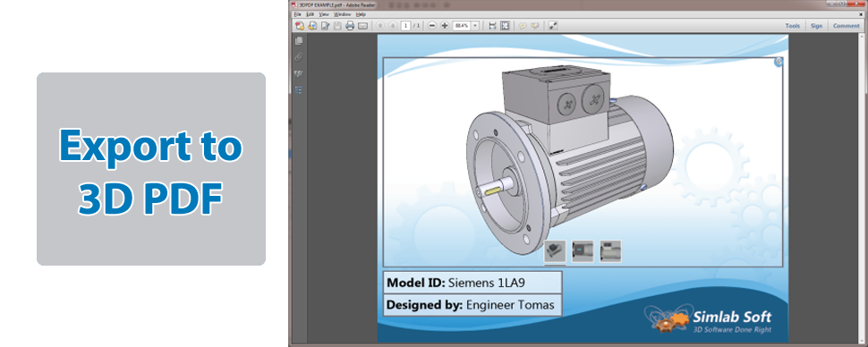
Task: Toggle the fit one full page view
Action: click(x=505, y=25)
